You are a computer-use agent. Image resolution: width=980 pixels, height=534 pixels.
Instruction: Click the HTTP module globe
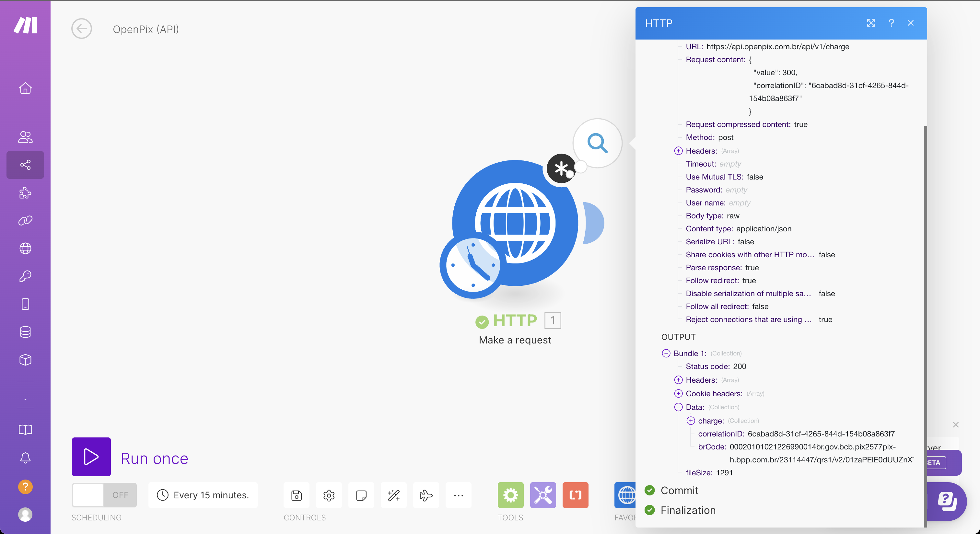coord(515,223)
